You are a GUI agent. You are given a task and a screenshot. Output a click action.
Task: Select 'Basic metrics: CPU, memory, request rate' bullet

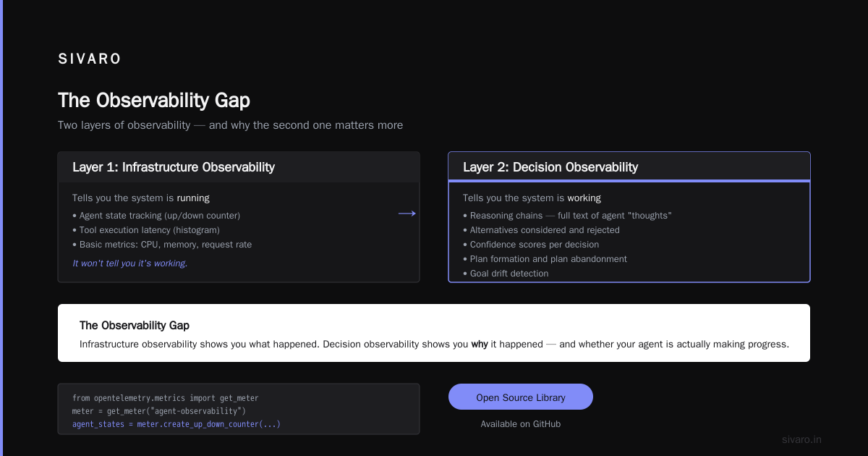click(x=162, y=245)
